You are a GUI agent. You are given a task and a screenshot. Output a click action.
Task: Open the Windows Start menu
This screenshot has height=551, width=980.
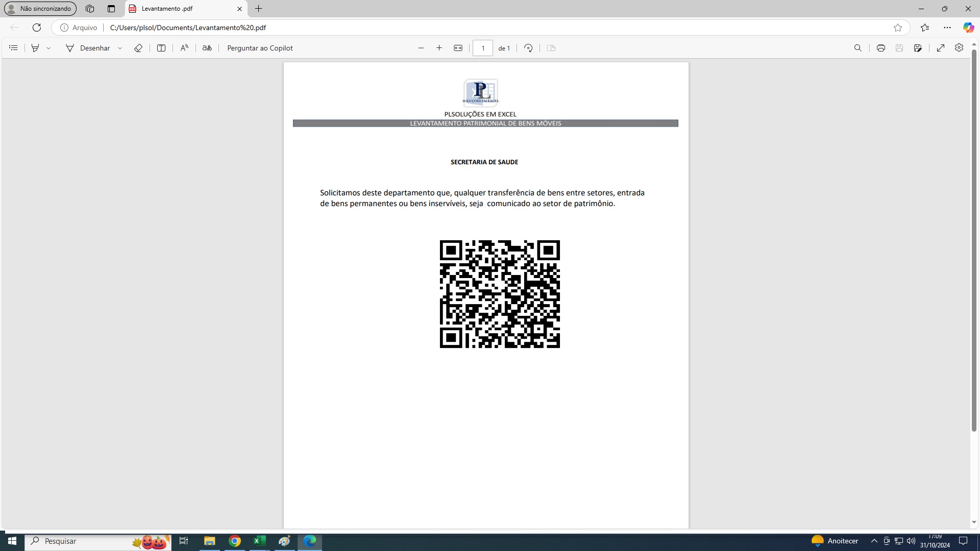pos(12,541)
